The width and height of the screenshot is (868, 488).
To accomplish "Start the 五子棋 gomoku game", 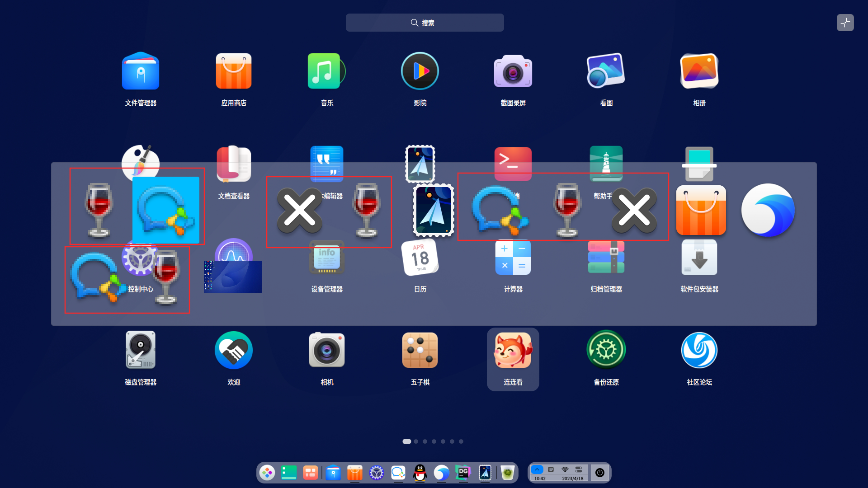I will coord(420,350).
